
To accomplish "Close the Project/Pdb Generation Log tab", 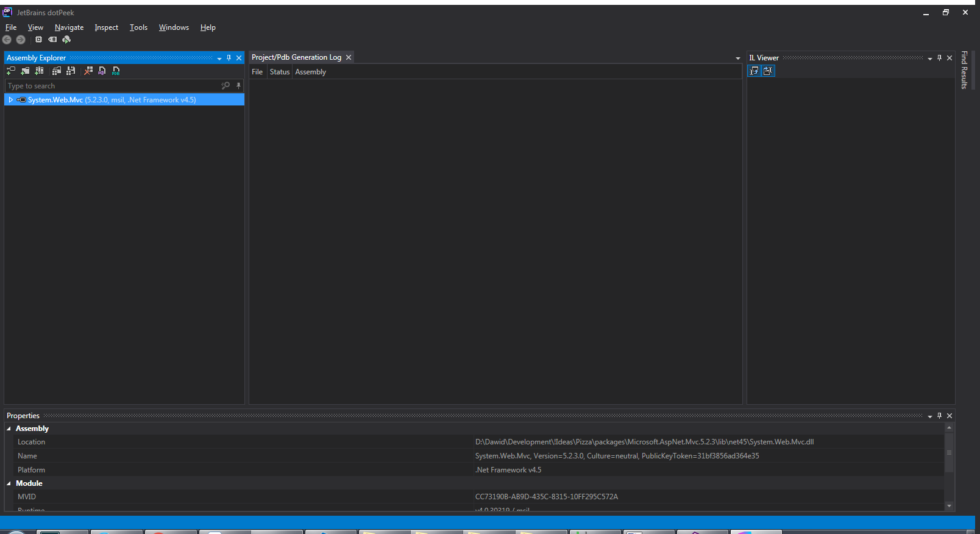I will [349, 57].
